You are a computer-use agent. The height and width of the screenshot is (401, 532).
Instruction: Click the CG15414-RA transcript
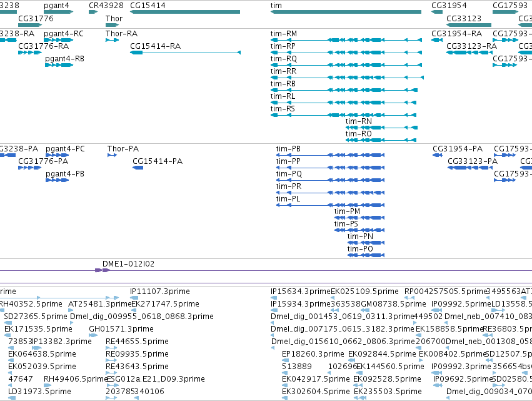tap(185, 53)
